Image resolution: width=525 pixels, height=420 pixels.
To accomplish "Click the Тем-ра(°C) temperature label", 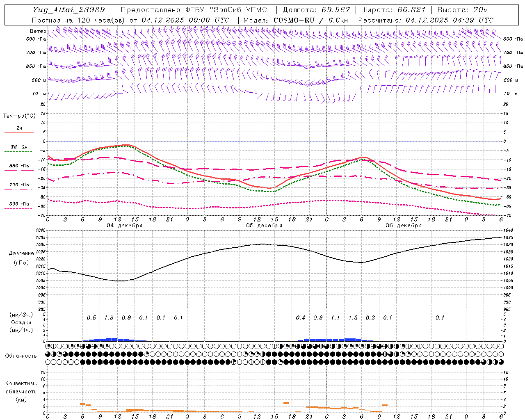I will coord(19,116).
